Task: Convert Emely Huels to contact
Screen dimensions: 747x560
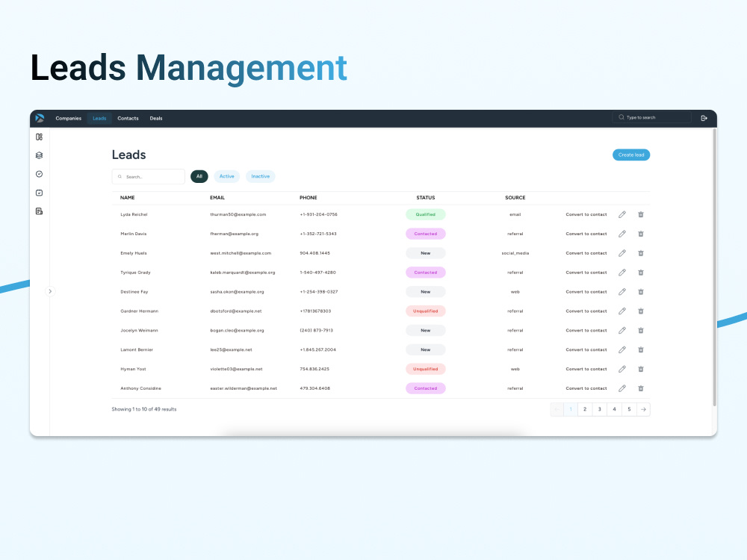Action: click(586, 253)
